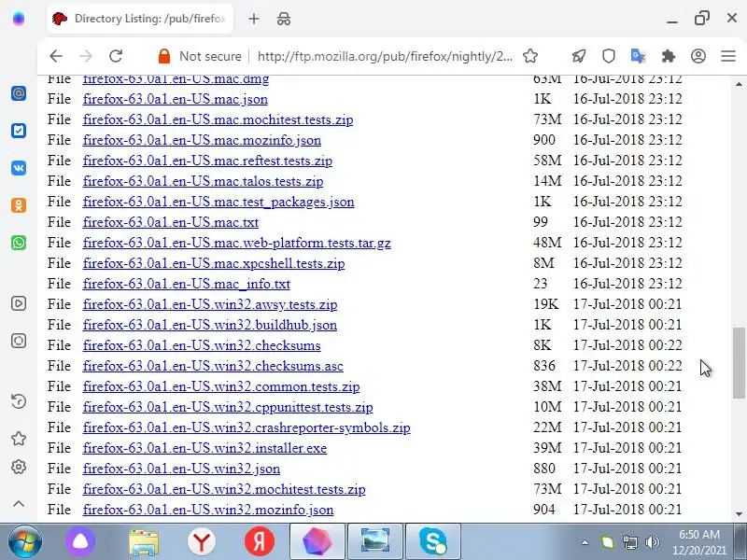747x560 pixels.
Task: Open mac.reftest.tests.zip link
Action: point(207,161)
